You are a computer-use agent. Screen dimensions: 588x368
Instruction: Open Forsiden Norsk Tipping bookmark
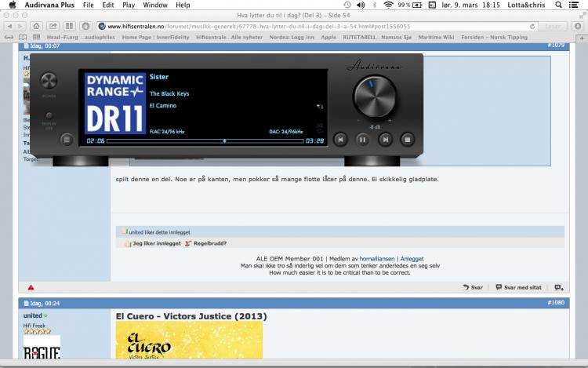coord(494,37)
